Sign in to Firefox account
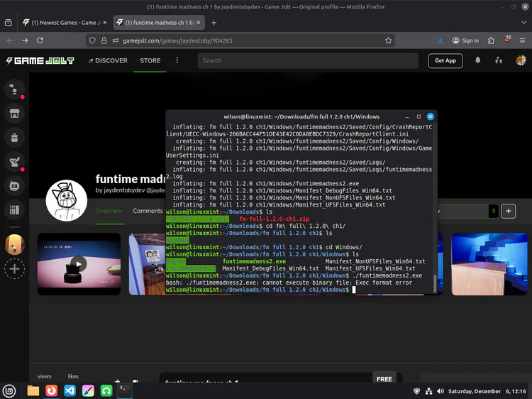532x399 pixels. pos(465,40)
